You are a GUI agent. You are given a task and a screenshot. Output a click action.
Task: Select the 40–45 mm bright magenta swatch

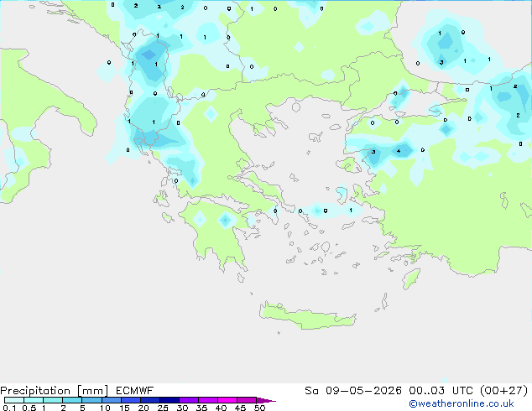click(x=227, y=400)
